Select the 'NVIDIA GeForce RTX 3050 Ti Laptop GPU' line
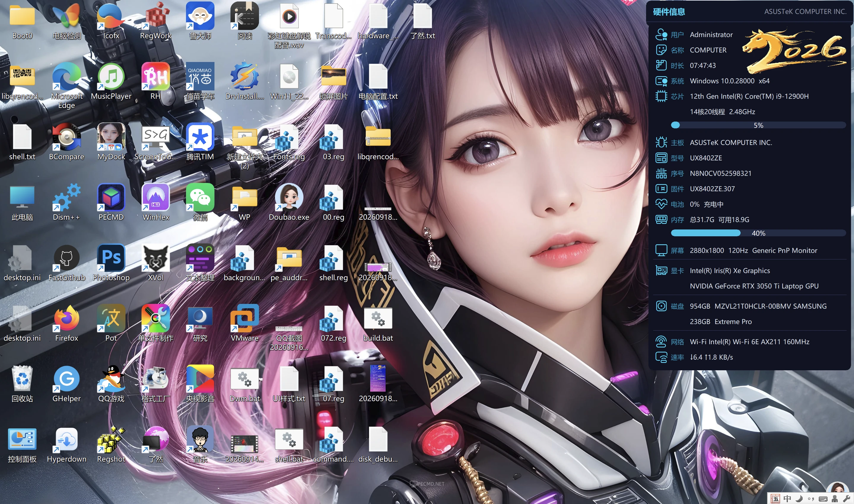Image resolution: width=854 pixels, height=504 pixels. click(x=754, y=286)
